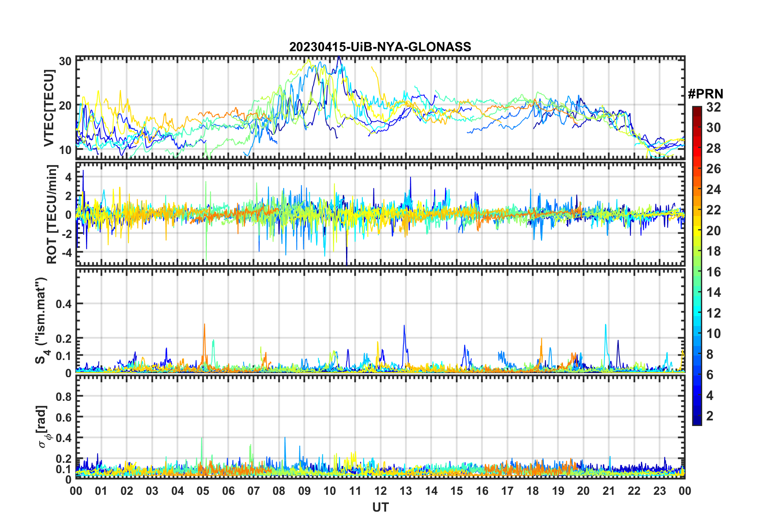This screenshot has width=761, height=532.
Task: Select the cyan band of colorbar beside "12"
Action: coord(697,313)
